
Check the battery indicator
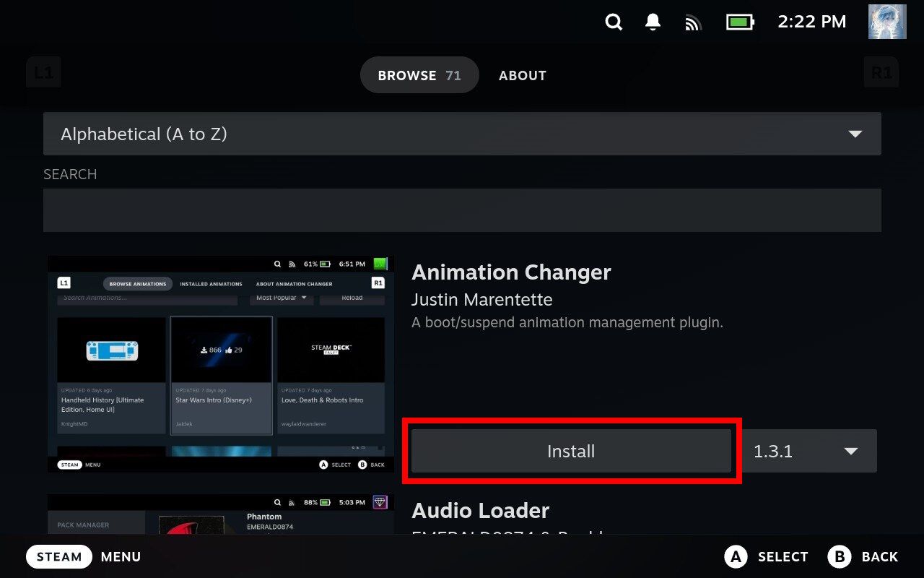[738, 22]
